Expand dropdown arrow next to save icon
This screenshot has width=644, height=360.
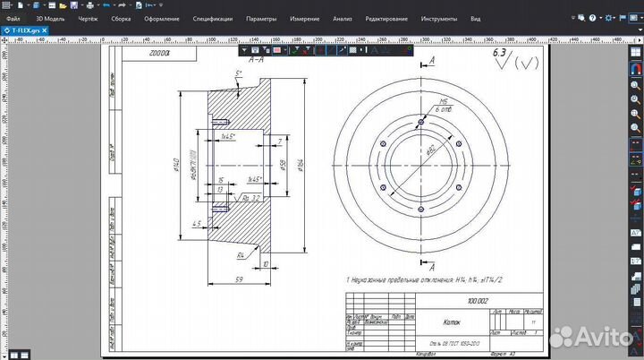coord(81,5)
